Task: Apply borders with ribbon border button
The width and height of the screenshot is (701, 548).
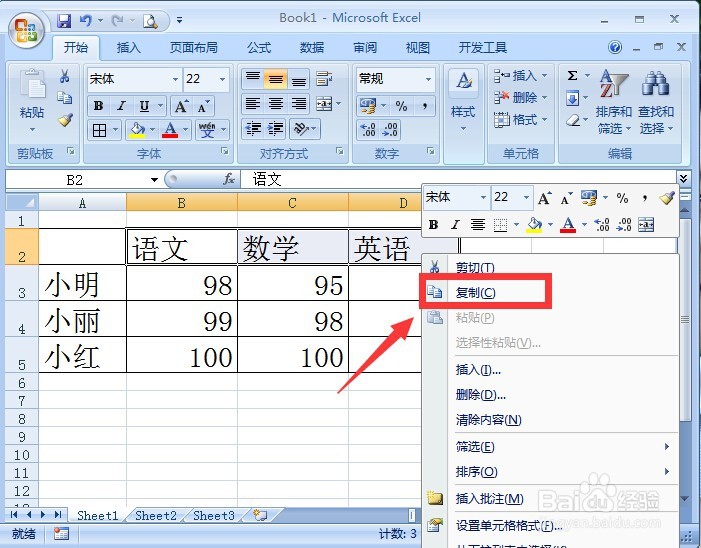Action: click(x=99, y=130)
